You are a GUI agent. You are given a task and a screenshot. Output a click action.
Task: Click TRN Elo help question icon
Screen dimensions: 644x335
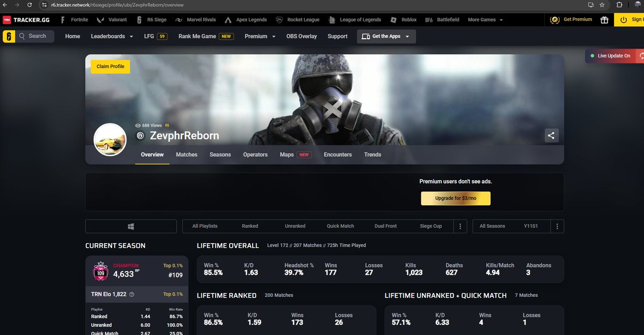pos(132,294)
